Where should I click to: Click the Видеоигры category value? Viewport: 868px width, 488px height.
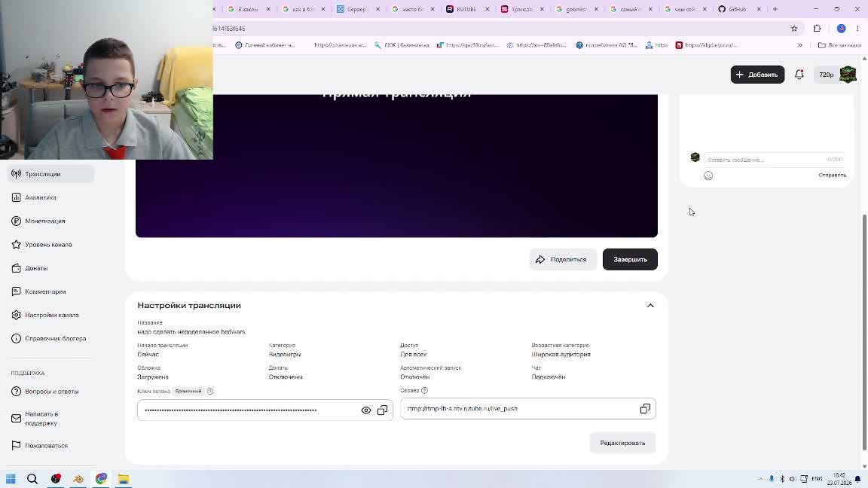(285, 355)
